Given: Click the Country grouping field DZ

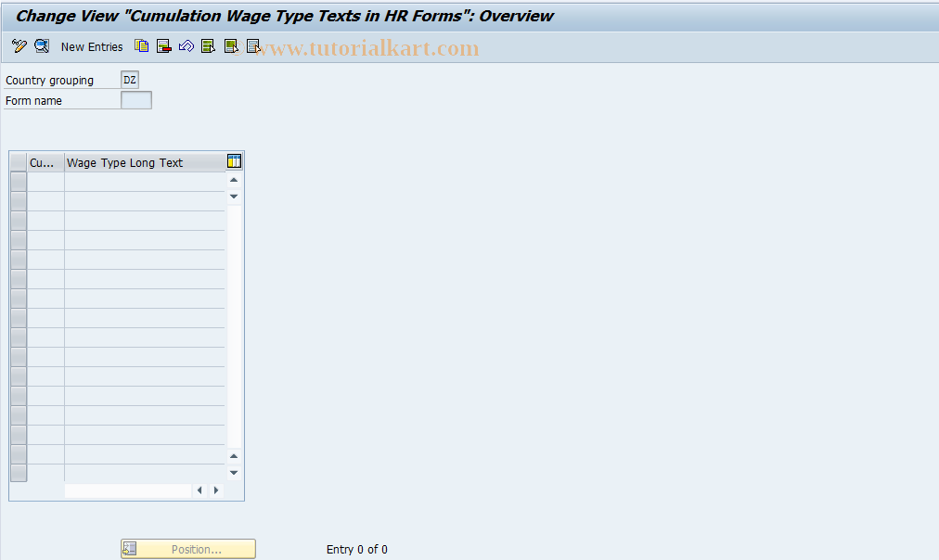Looking at the screenshot, I should point(130,80).
